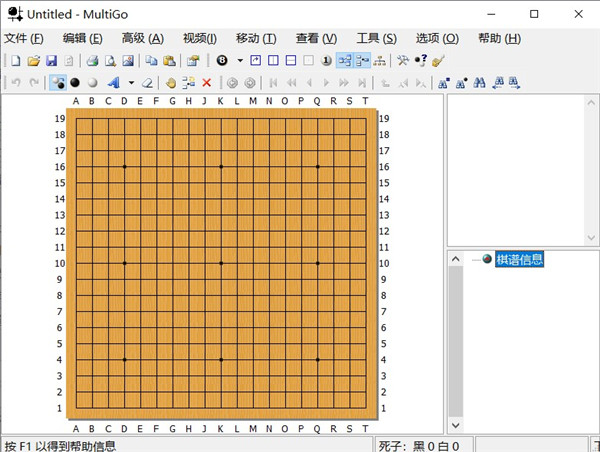Select the black stone tool

point(75,83)
